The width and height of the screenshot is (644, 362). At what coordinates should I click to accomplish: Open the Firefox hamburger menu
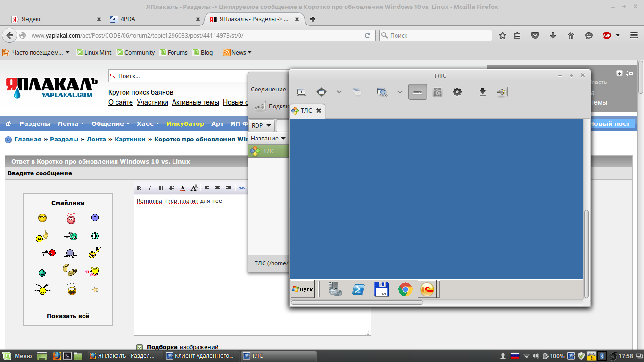(634, 35)
